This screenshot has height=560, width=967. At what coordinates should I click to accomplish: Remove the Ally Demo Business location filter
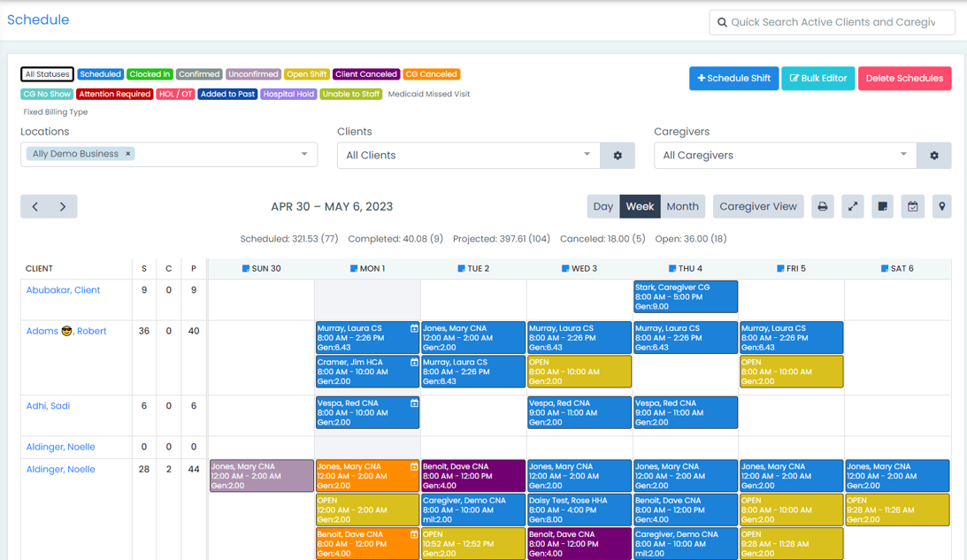pyautogui.click(x=127, y=153)
